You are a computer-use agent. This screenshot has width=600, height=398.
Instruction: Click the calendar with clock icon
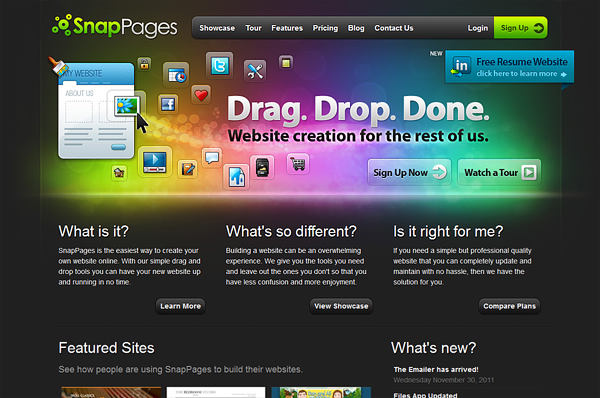click(176, 75)
